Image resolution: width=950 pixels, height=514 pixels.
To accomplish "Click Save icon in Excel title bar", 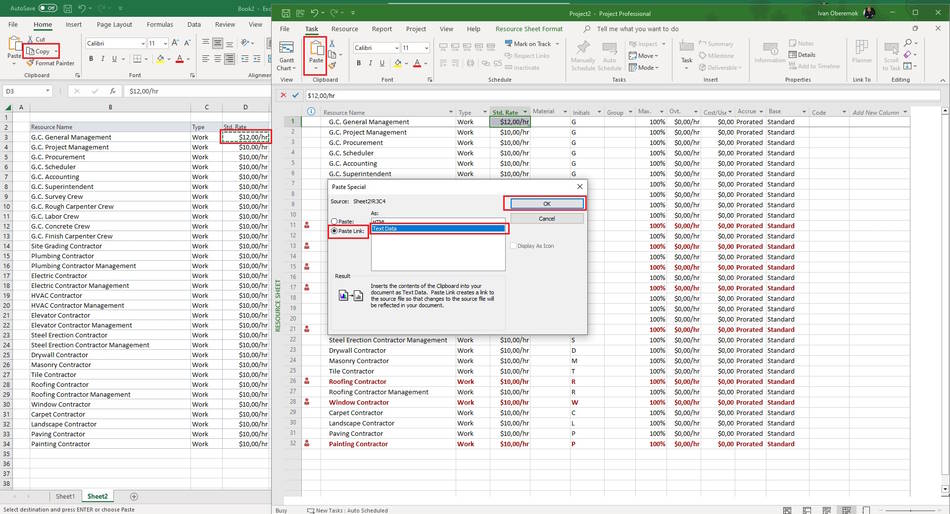I will tap(68, 8).
